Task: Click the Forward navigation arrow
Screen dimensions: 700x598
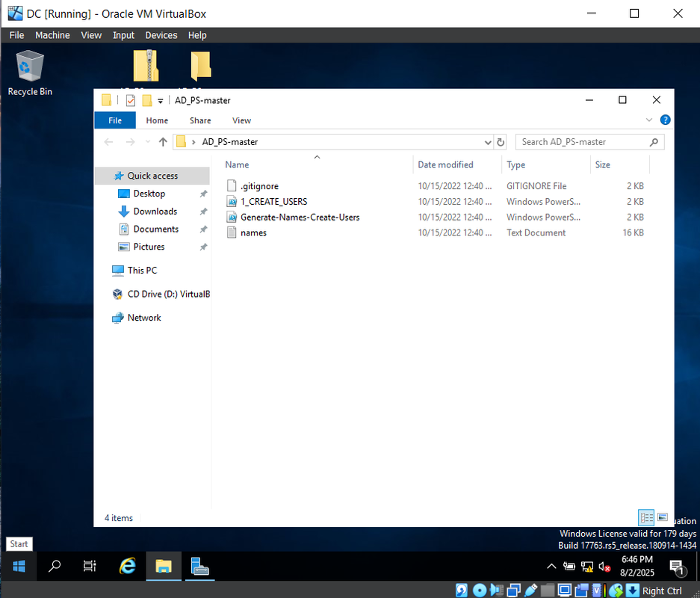Action: pos(130,142)
